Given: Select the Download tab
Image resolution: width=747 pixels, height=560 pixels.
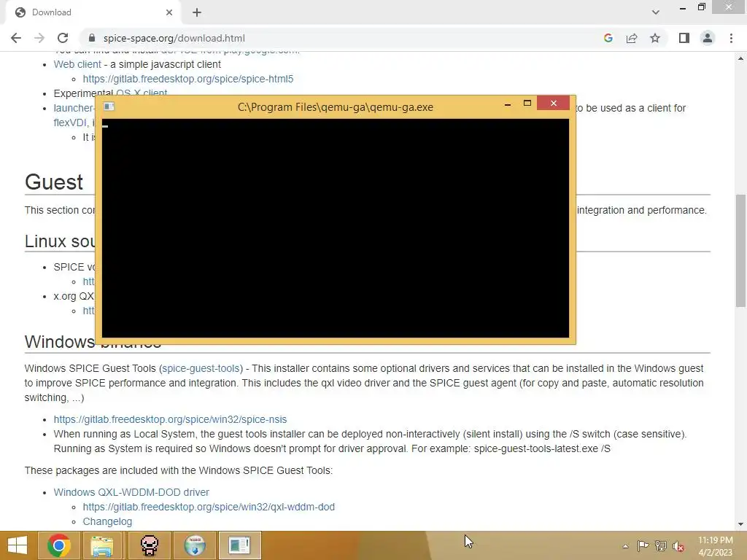Looking at the screenshot, I should point(93,12).
